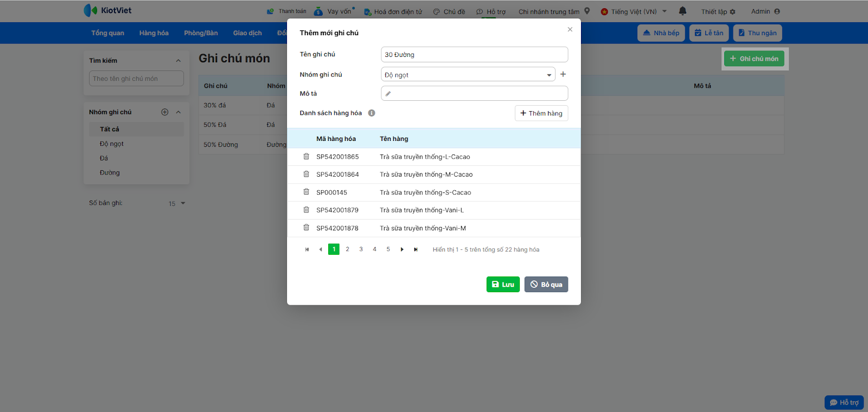Image resolution: width=868 pixels, height=412 pixels.
Task: Open the Admin account icon
Action: click(x=777, y=11)
